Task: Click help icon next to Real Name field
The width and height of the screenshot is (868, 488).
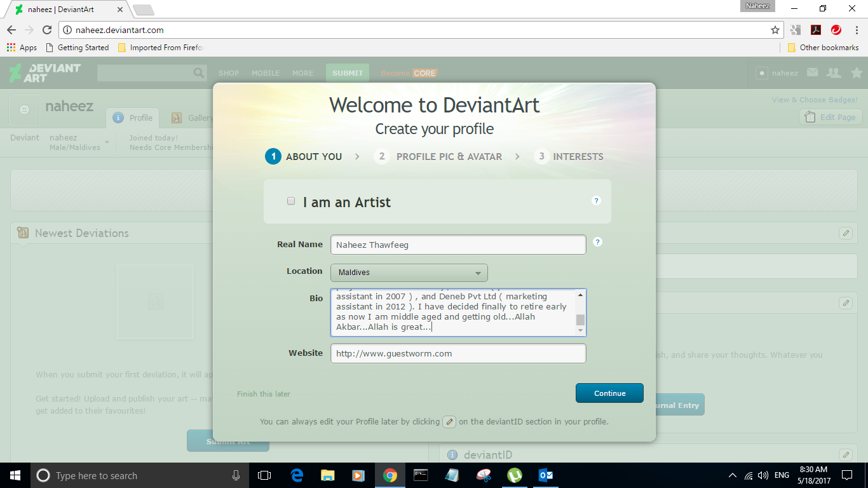Action: pos(597,241)
